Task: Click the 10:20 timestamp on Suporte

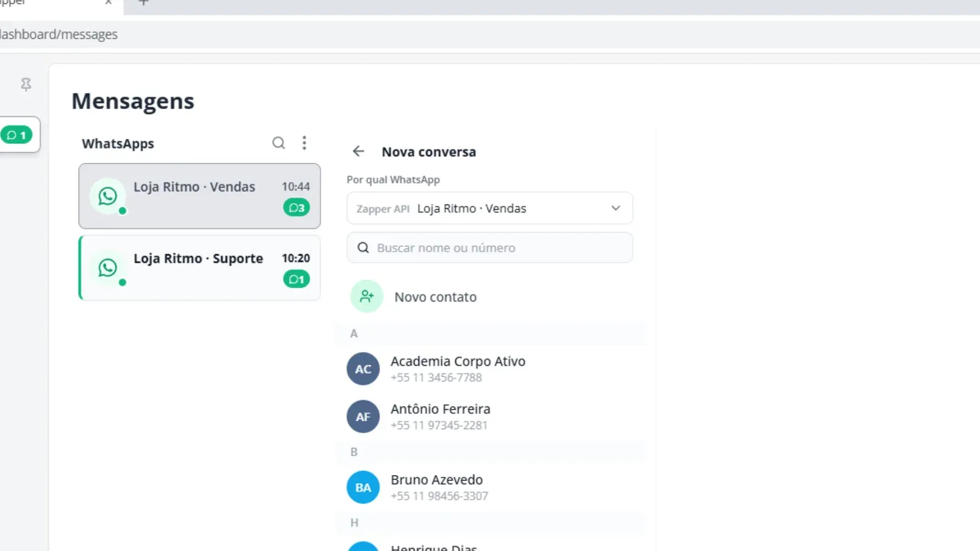Action: point(296,258)
